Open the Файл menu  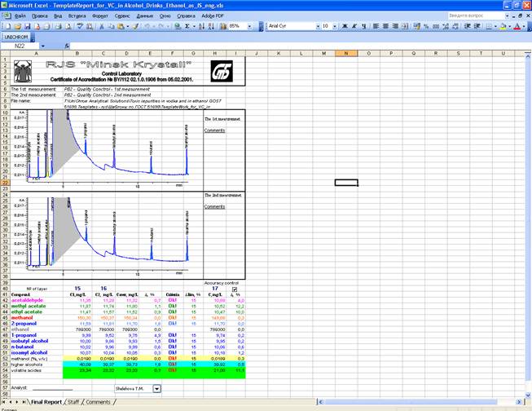pos(20,15)
